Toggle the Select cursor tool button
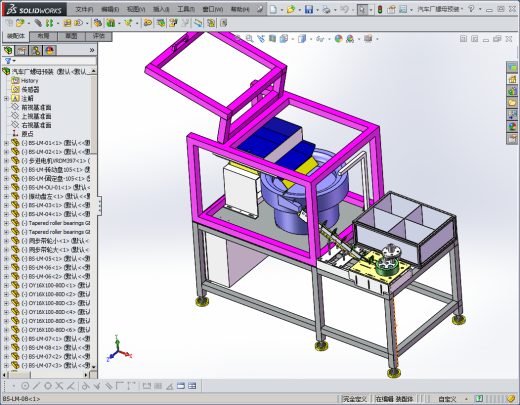 click(x=362, y=9)
